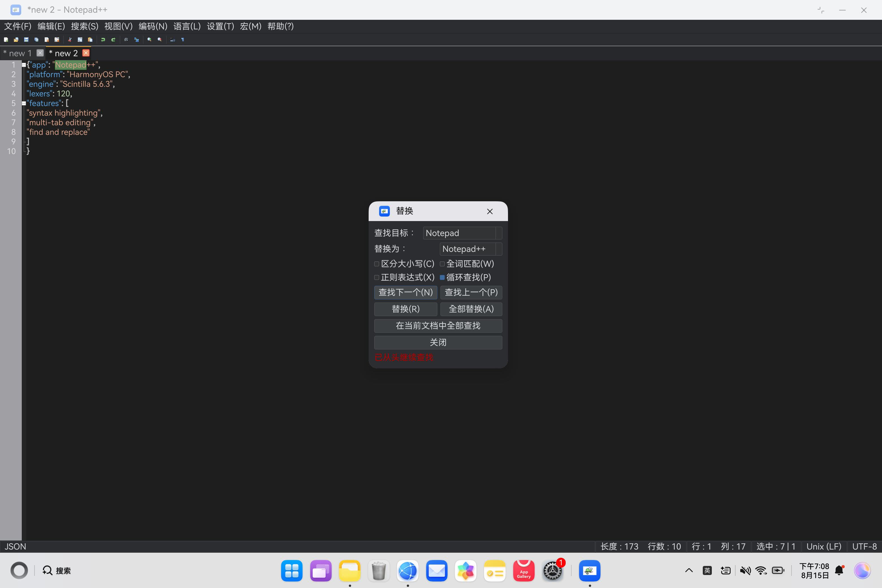Open the 设置(T) menu

click(x=220, y=26)
